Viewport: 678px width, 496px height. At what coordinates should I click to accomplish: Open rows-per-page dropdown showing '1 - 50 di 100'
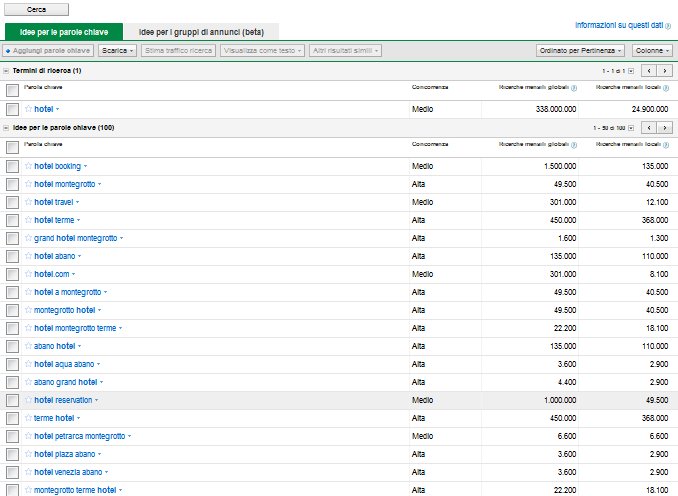coord(631,128)
